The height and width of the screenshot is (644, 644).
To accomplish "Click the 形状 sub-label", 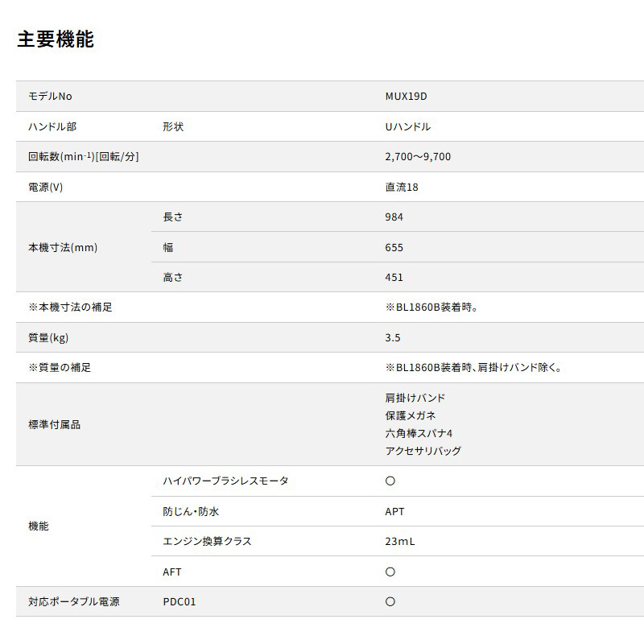I will tap(173, 126).
